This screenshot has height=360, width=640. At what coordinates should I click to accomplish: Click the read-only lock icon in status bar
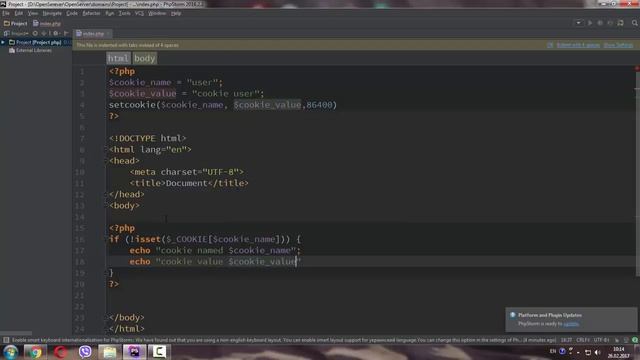coord(617,340)
